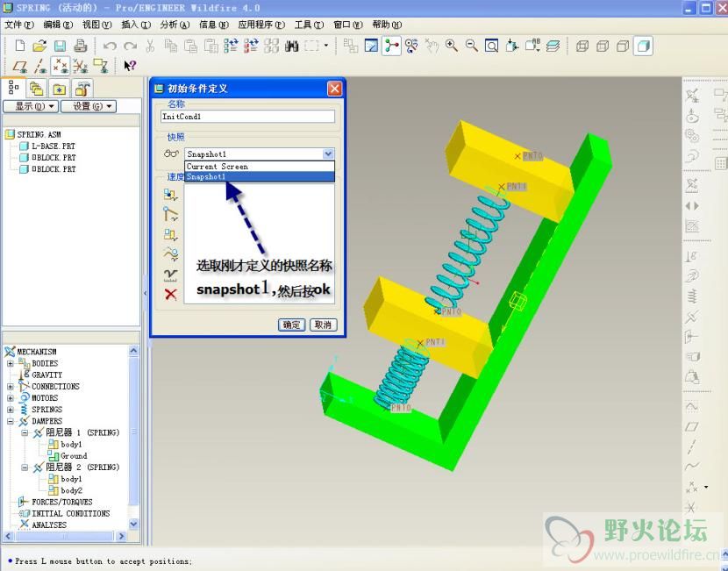Collapse the 阻尼器 1 (SPRING) node
728x571 pixels.
(25, 432)
